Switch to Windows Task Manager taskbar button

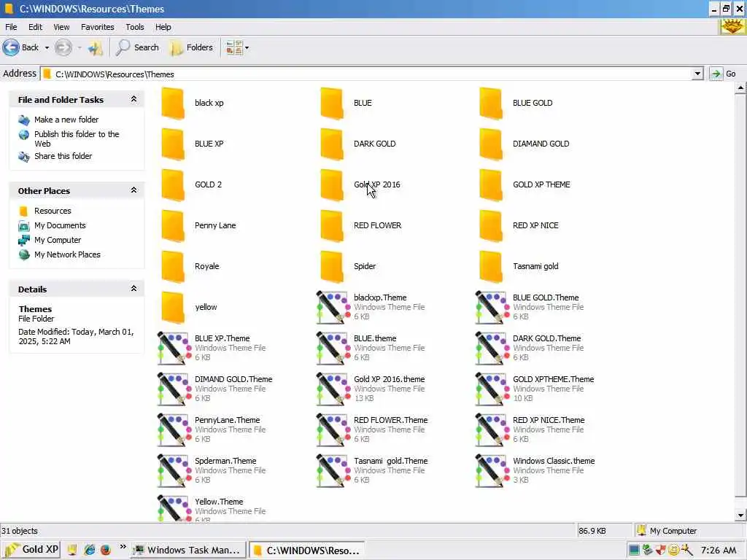pos(187,550)
